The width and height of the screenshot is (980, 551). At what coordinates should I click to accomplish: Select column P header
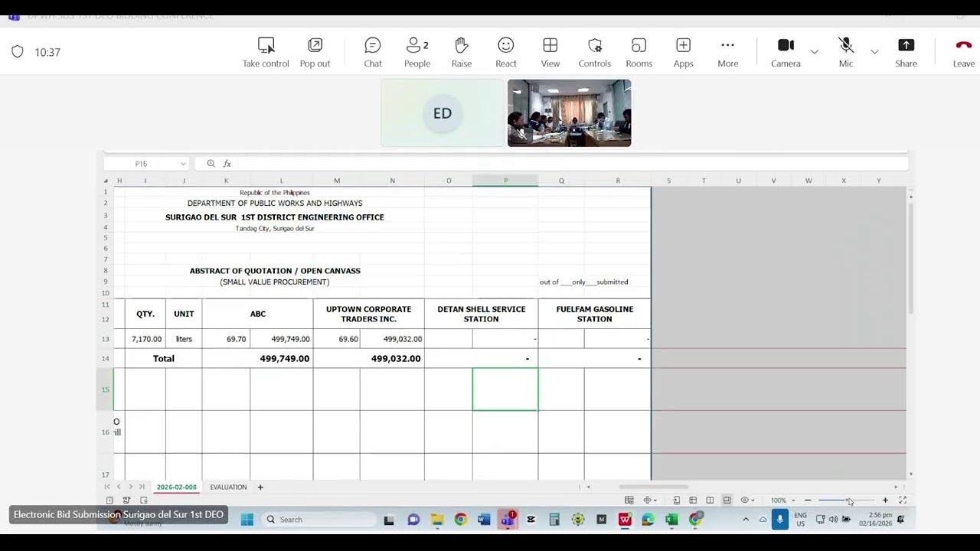505,181
